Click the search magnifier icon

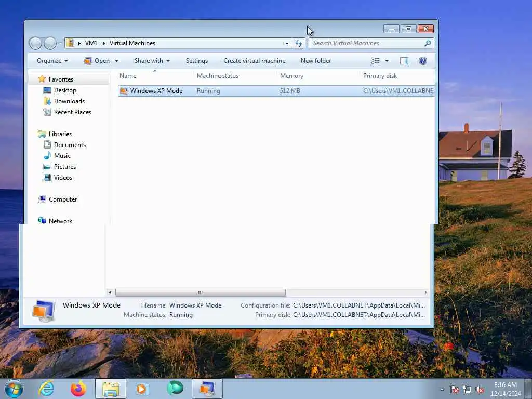point(428,43)
